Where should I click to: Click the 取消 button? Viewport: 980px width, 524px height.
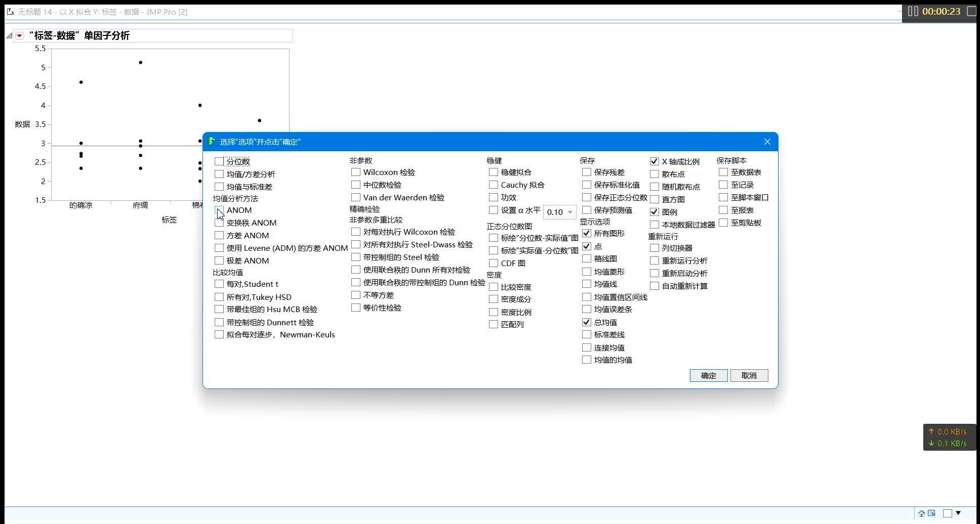point(749,375)
